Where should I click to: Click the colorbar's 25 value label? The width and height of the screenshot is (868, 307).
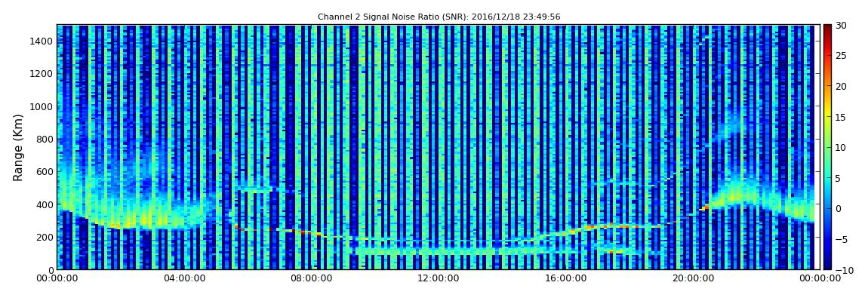point(841,55)
